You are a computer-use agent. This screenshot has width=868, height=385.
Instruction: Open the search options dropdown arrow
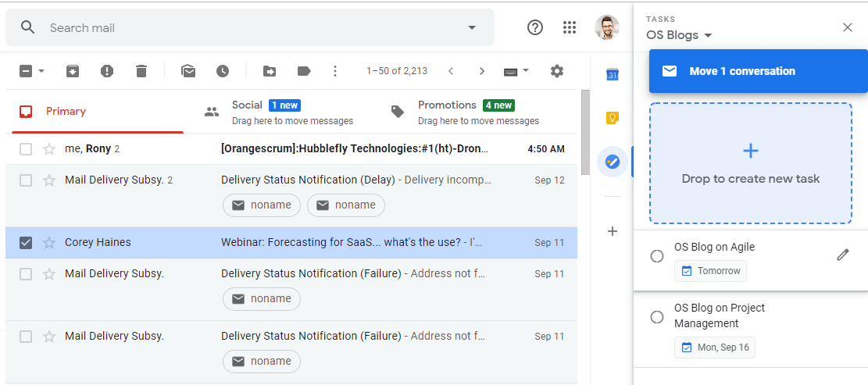tap(472, 27)
